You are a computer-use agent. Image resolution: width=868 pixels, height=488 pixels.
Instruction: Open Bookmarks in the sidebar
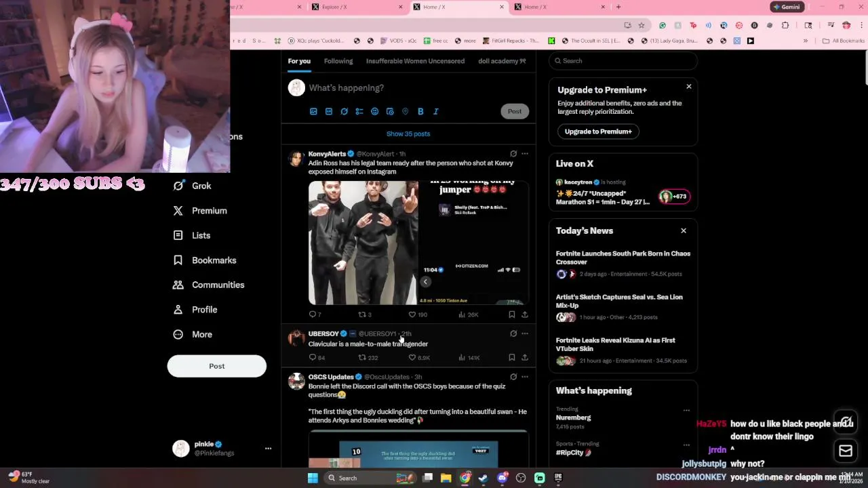point(205,260)
